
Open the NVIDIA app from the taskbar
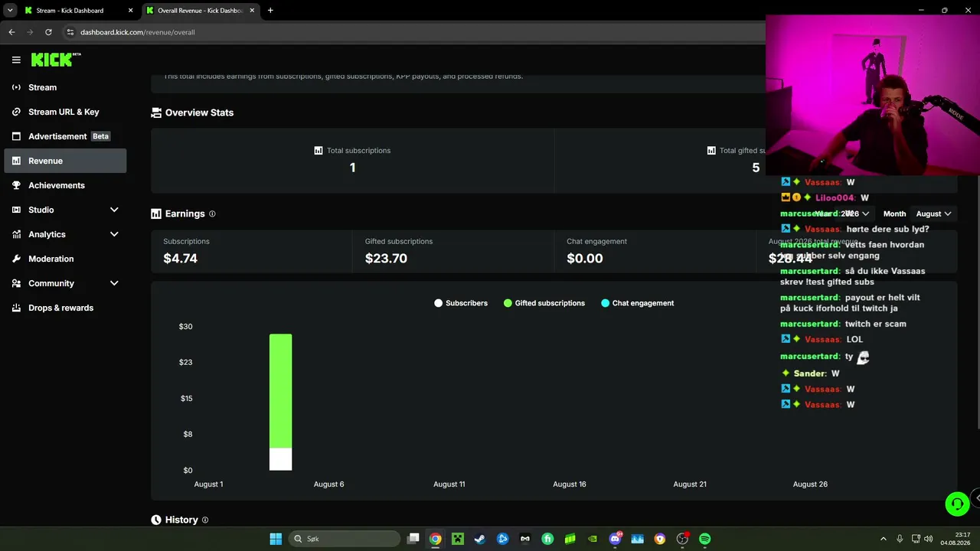(x=593, y=539)
